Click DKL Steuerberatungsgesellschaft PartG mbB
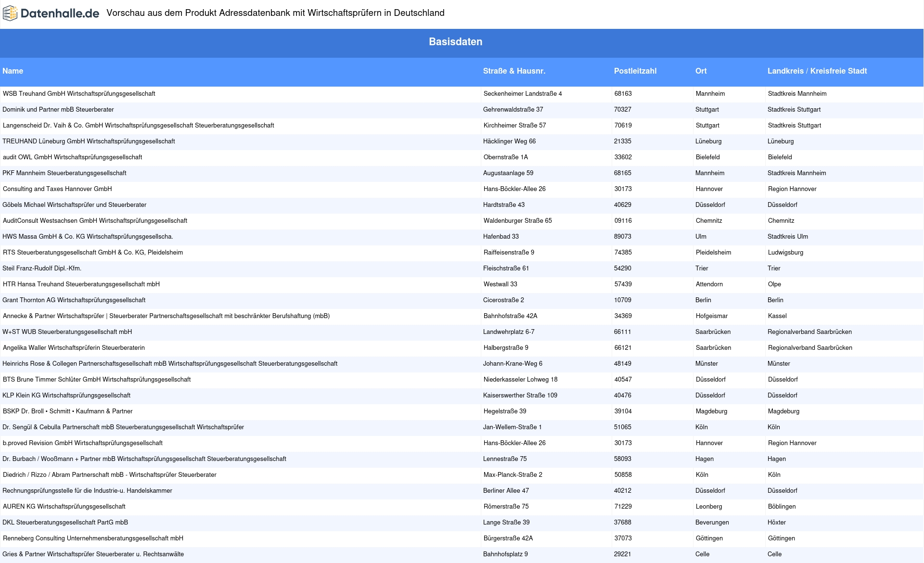 [65, 523]
